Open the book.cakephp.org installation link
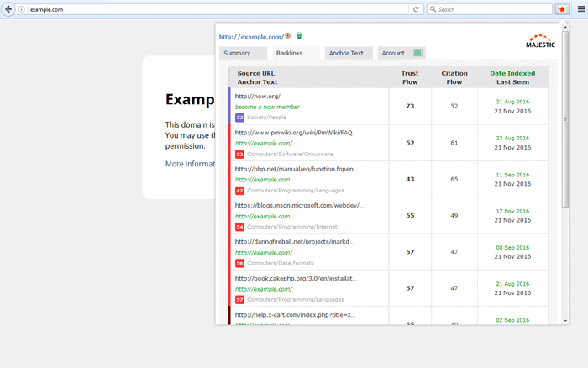The width and height of the screenshot is (588, 368). [x=296, y=278]
